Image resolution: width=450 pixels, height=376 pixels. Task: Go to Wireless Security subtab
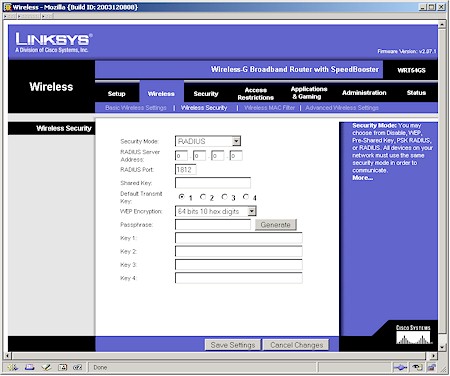204,108
